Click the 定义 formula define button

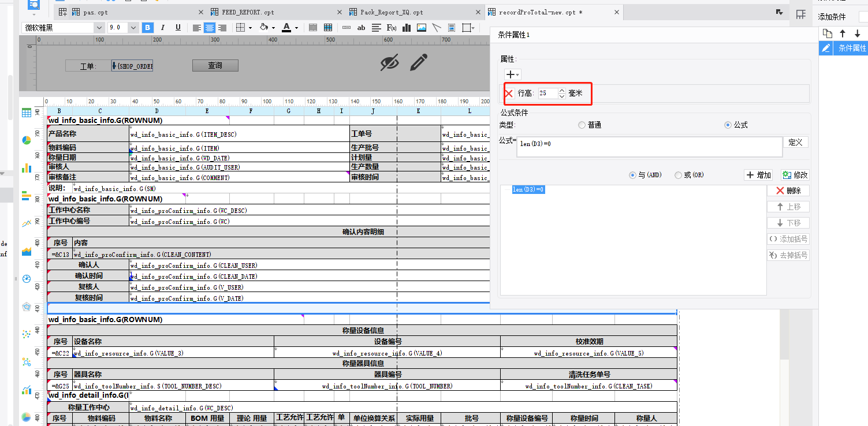(x=795, y=142)
